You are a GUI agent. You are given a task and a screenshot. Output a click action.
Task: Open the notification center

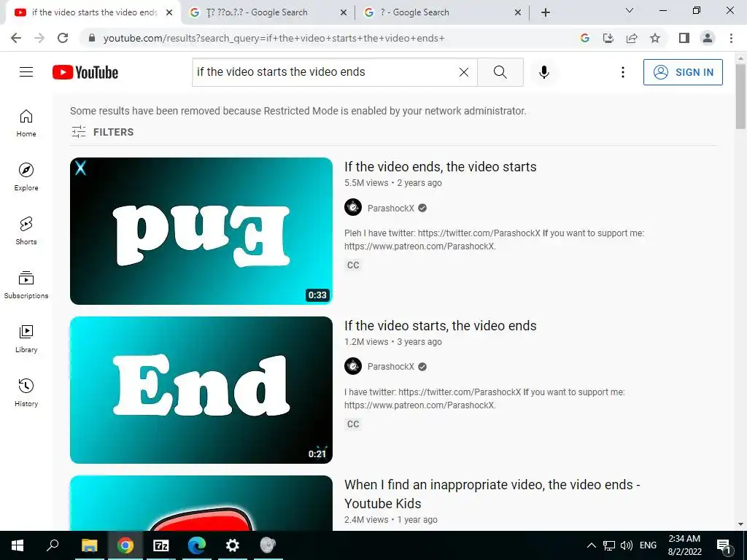click(724, 546)
